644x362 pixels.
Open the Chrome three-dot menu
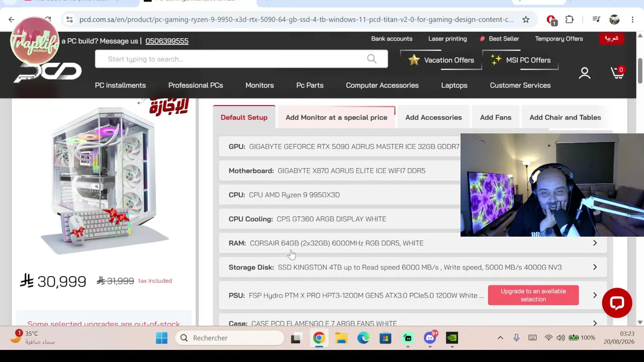tap(632, 20)
